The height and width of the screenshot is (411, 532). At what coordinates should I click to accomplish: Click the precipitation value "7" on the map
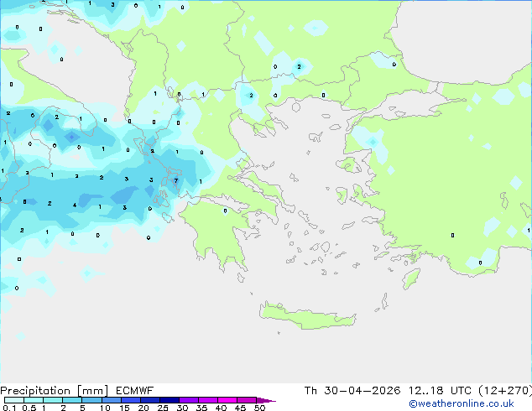pos(176,180)
